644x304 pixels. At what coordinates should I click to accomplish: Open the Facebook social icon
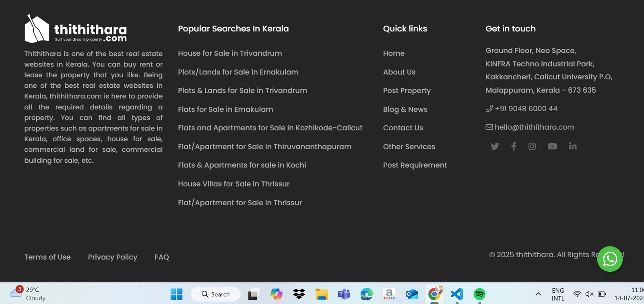tap(514, 147)
